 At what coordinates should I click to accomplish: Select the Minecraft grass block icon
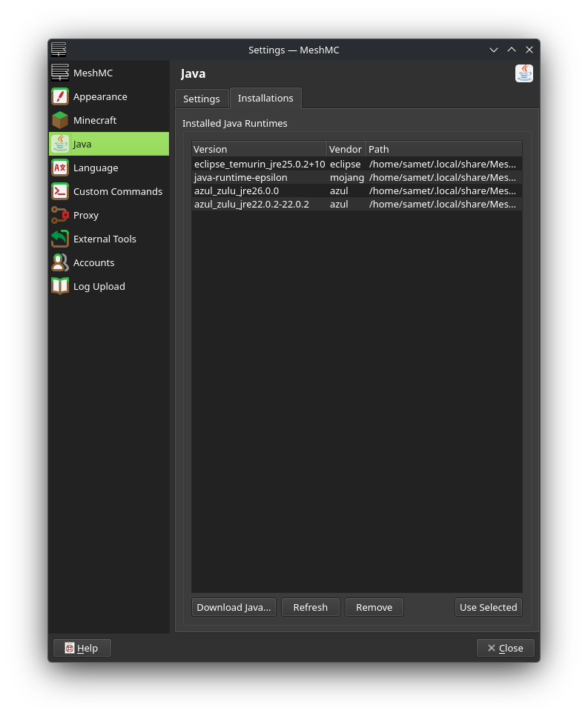tap(60, 120)
